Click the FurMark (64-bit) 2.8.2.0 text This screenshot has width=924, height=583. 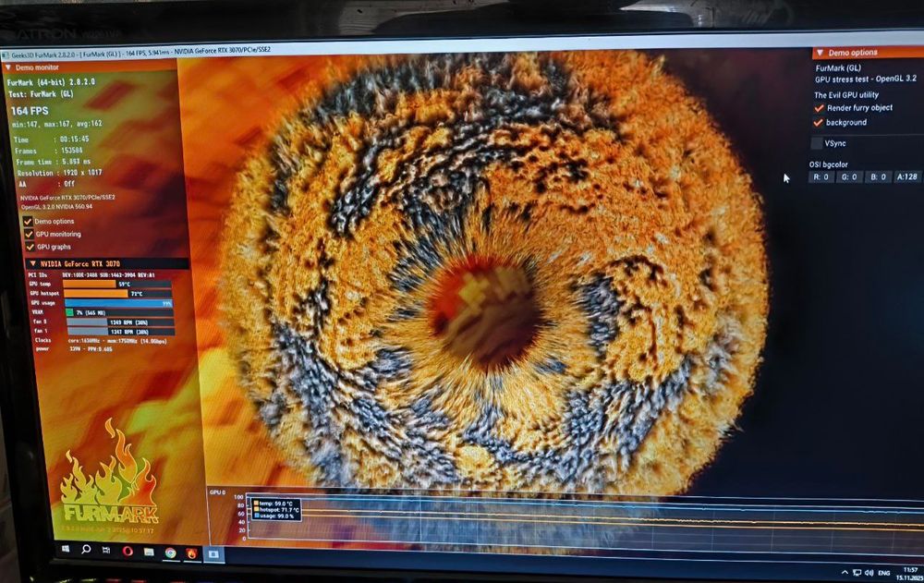(x=51, y=82)
